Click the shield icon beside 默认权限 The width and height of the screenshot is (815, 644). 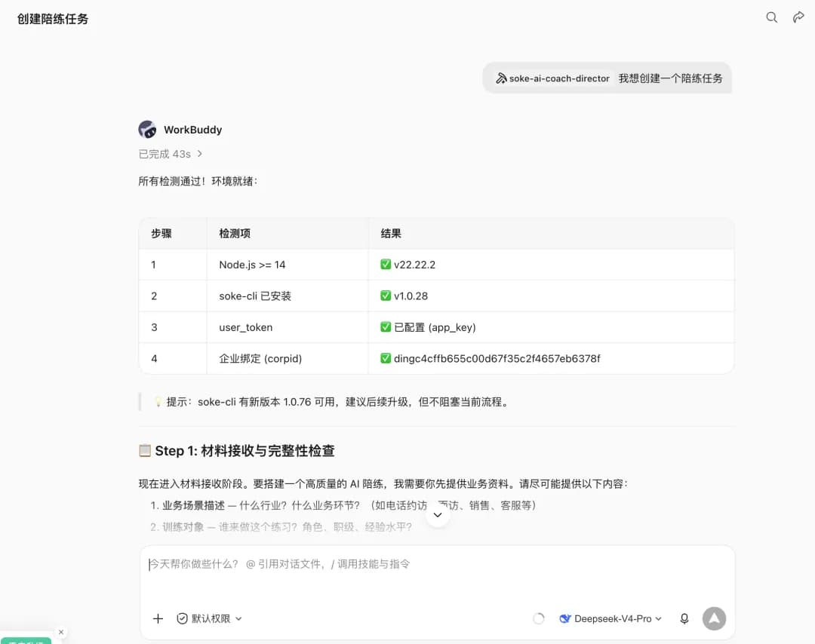182,618
